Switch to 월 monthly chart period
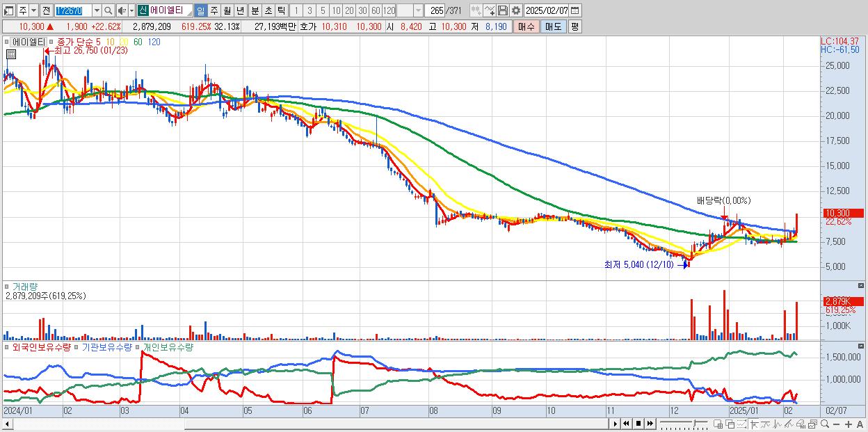The image size is (868, 432). pyautogui.click(x=227, y=10)
